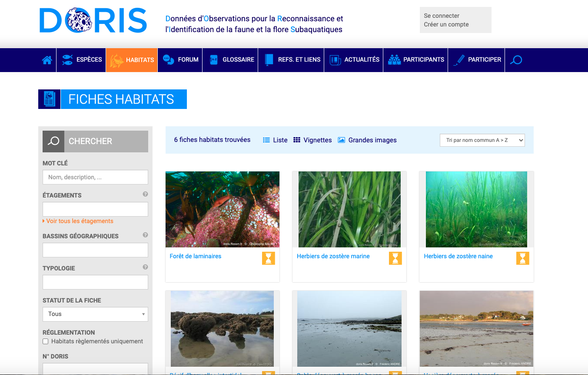Go to the home page icon
588x375 pixels.
tap(47, 60)
